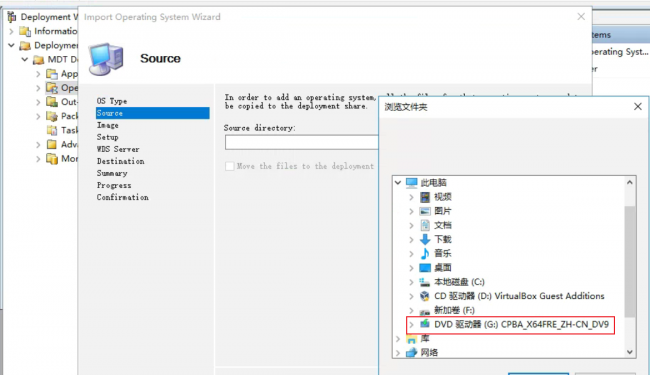The height and width of the screenshot is (375, 650).
Task: Select DVD drive CPBA_X64FRE_ZH-CN_DV9 label
Action: 521,324
